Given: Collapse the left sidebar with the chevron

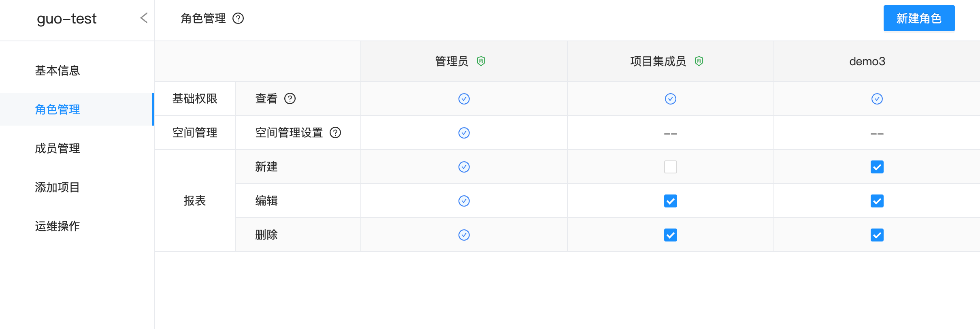Looking at the screenshot, I should click(x=144, y=18).
